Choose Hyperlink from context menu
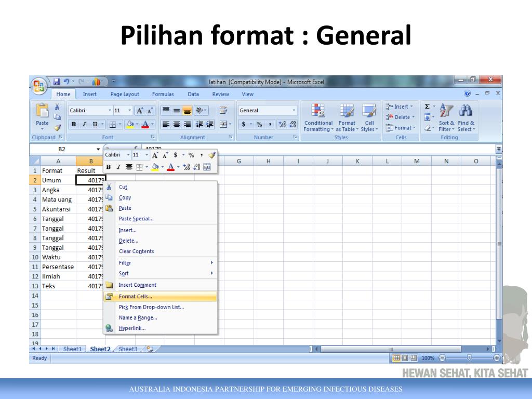Screen dimensions: 532x399 (x=160, y=328)
